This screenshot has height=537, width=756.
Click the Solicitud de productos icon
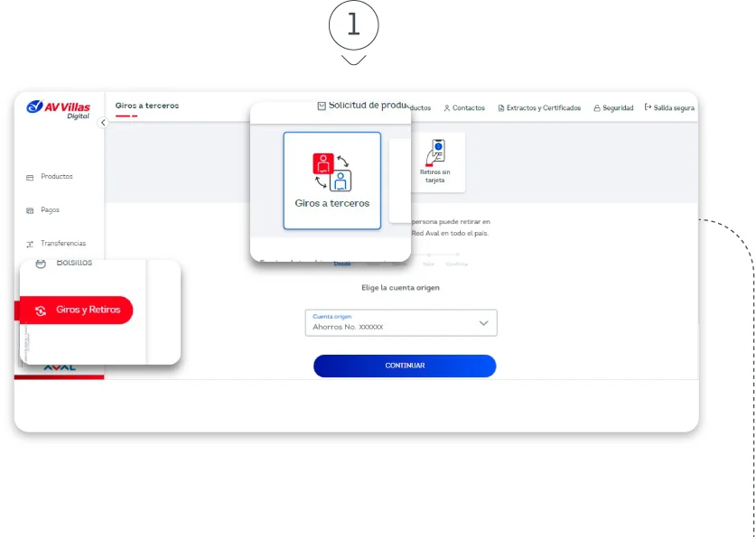pos(322,106)
